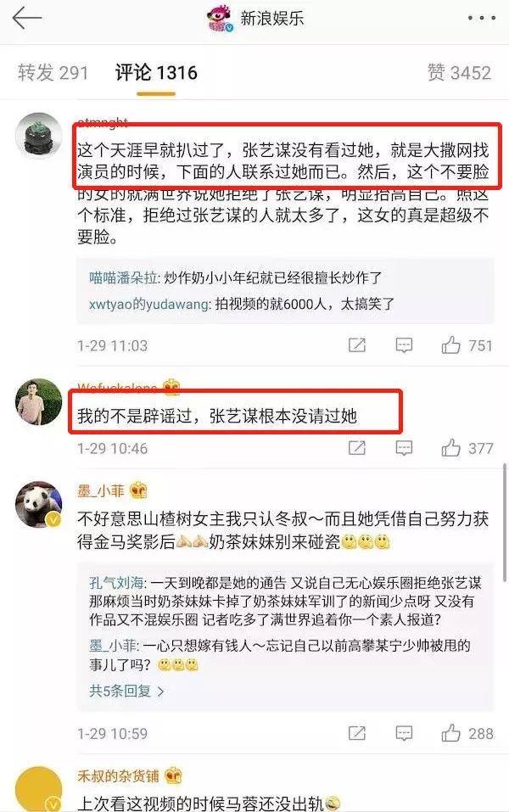Expand 共5条回复 replies

[x=126, y=691]
